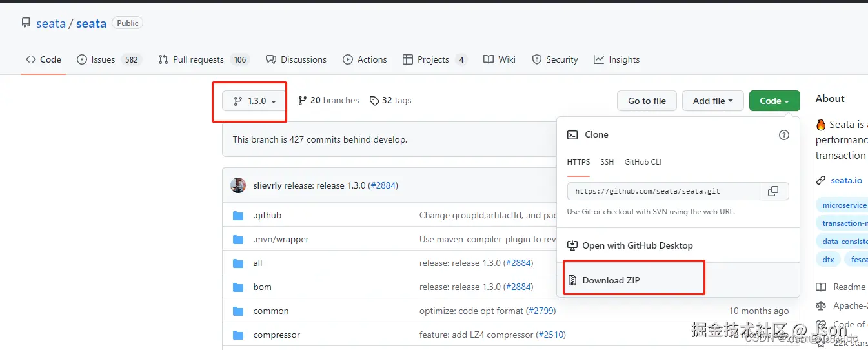Expand the Add file dropdown

click(712, 101)
